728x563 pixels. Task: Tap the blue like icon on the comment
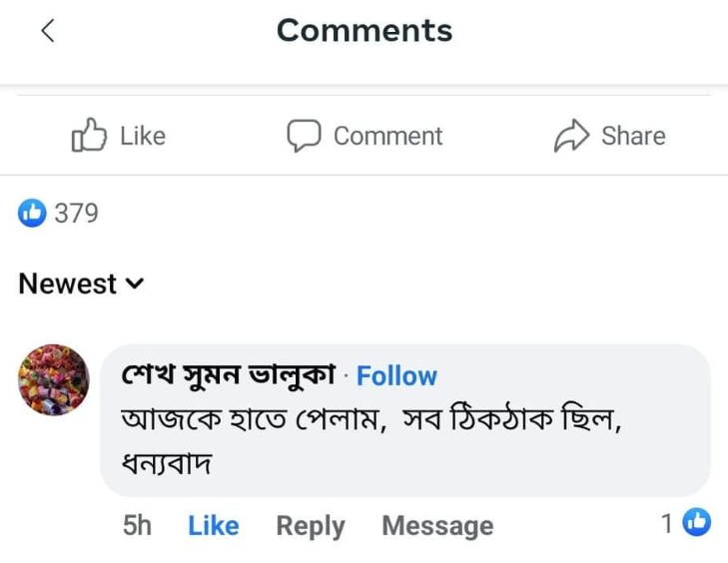(696, 522)
